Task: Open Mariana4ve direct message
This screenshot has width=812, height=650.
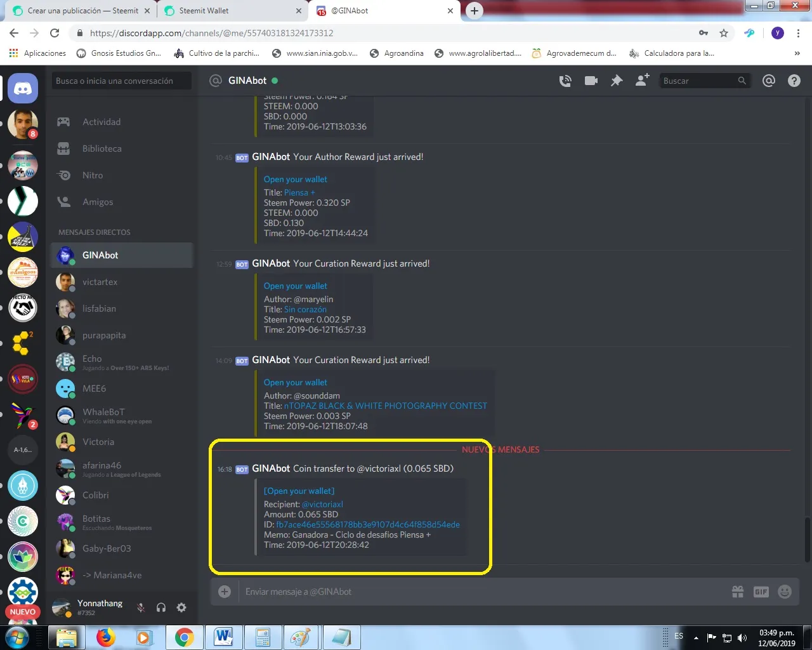Action: click(x=121, y=575)
